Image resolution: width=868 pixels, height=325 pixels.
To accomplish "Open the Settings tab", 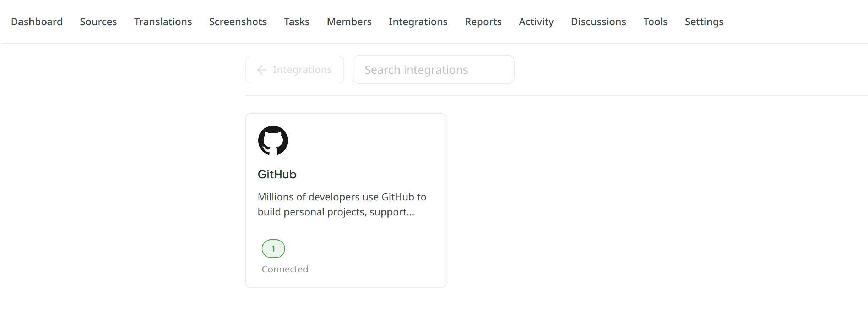I will [704, 22].
